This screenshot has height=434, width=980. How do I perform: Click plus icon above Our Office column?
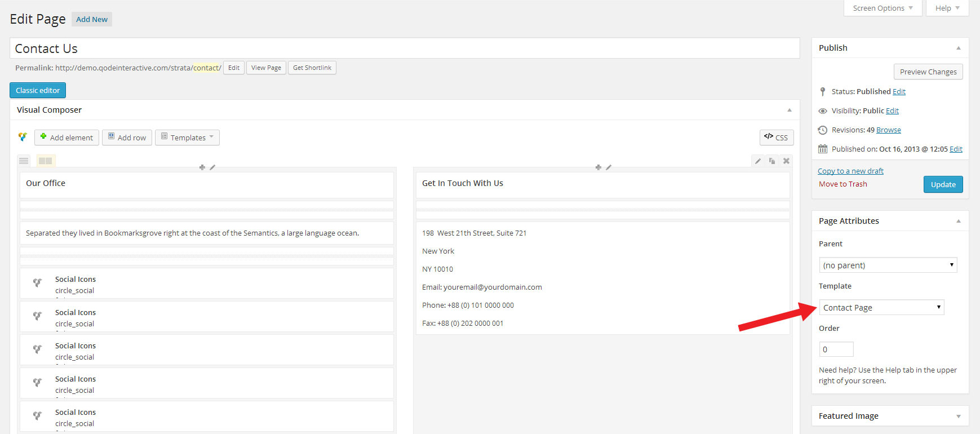click(202, 167)
